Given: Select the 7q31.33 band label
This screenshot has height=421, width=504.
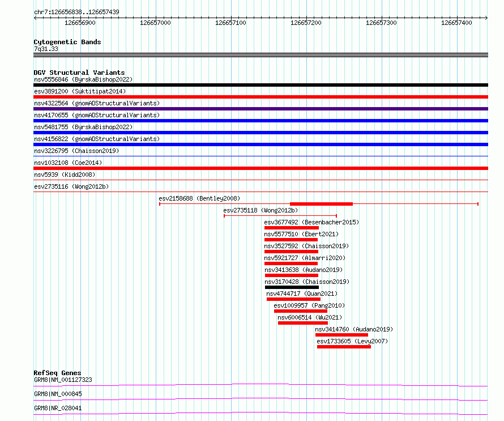Looking at the screenshot, I should click(46, 49).
